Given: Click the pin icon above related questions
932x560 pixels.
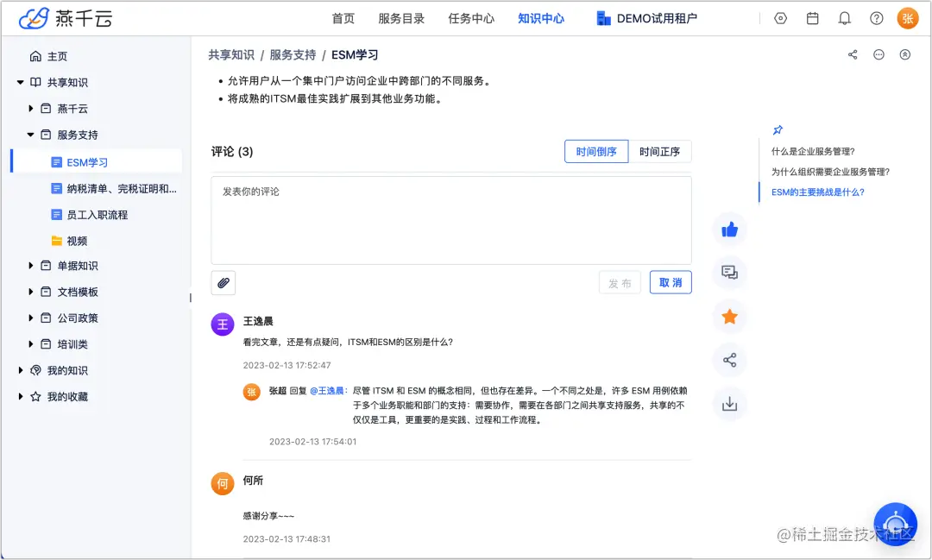Looking at the screenshot, I should tap(778, 129).
